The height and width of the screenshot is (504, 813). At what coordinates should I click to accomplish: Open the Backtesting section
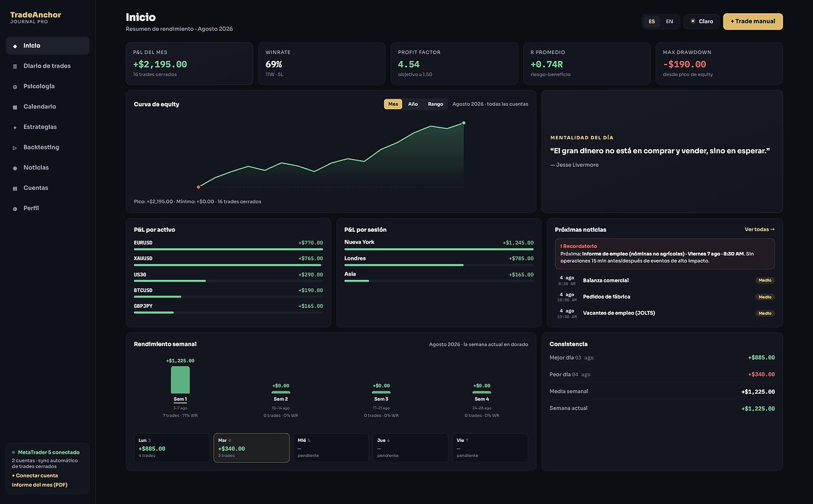click(x=47, y=147)
